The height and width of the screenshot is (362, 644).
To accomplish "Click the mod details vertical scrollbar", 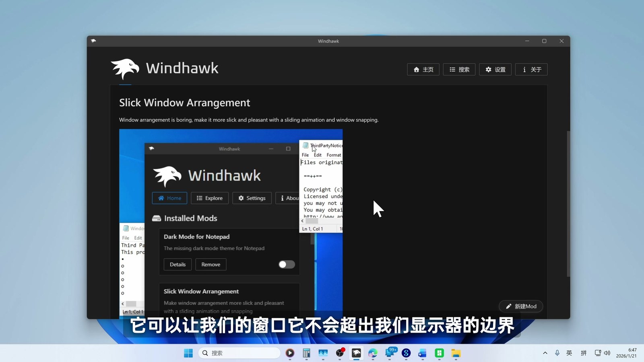I will (568, 204).
